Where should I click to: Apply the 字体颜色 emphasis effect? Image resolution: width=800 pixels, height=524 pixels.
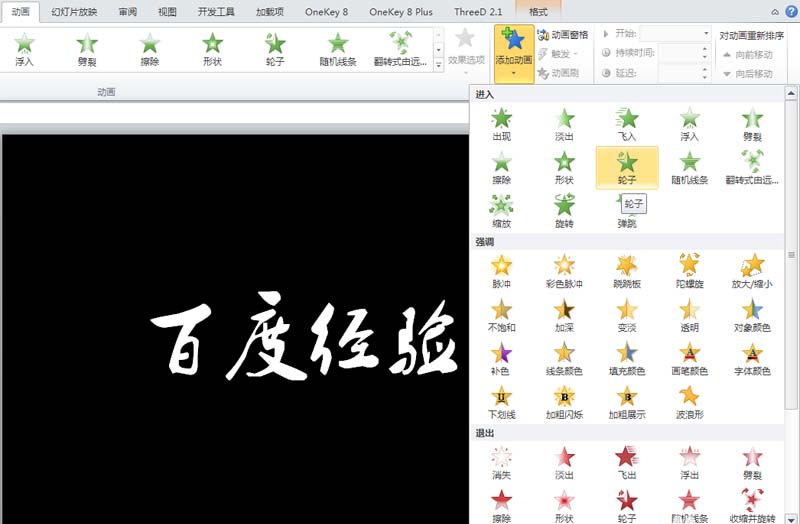[x=752, y=359]
